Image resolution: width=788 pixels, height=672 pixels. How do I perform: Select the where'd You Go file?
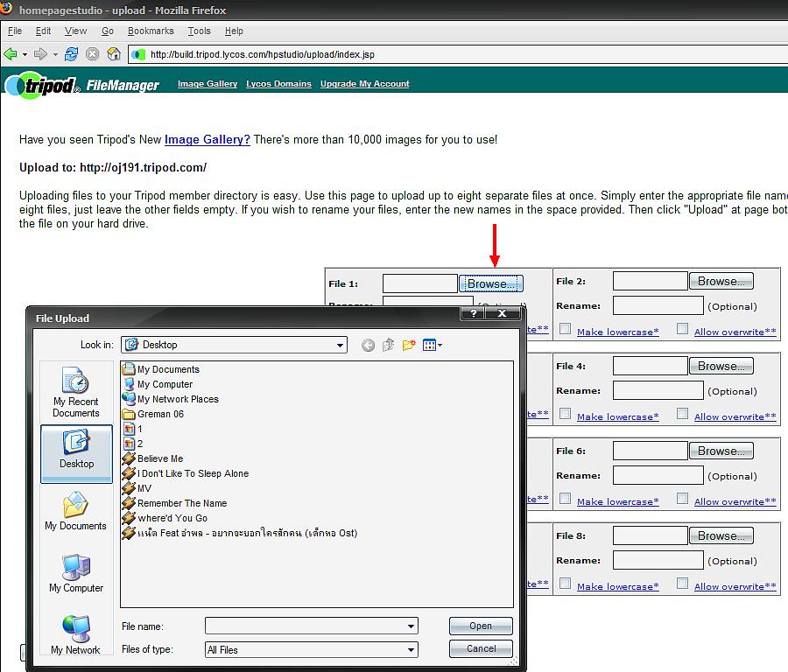pos(165,518)
